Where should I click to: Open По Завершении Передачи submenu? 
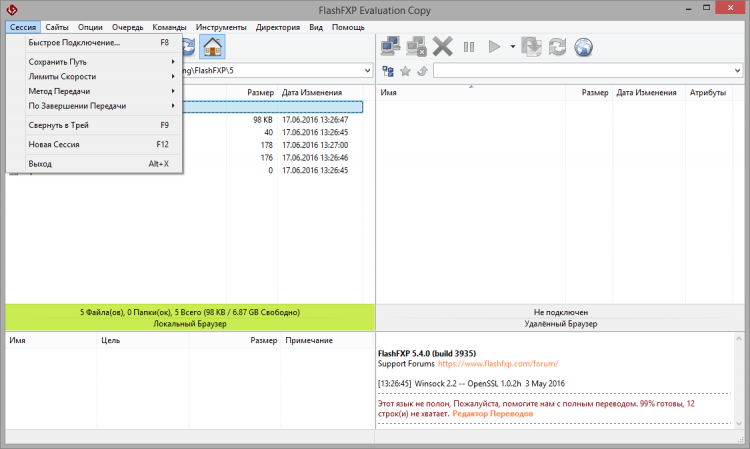[101, 106]
